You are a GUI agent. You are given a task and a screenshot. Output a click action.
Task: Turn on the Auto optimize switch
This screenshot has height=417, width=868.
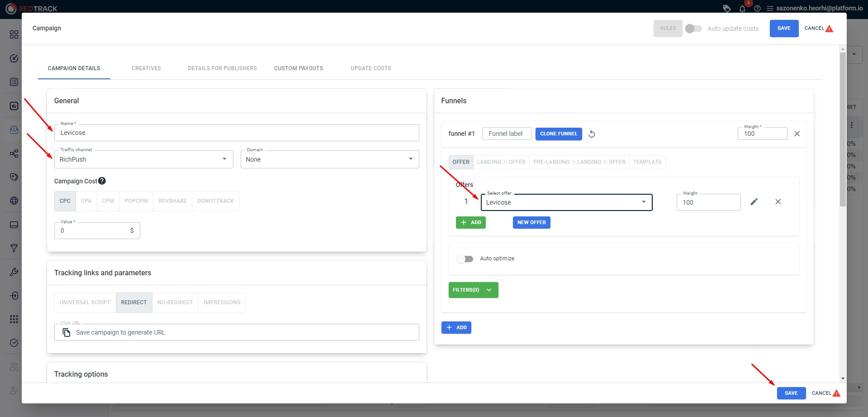pyautogui.click(x=465, y=259)
